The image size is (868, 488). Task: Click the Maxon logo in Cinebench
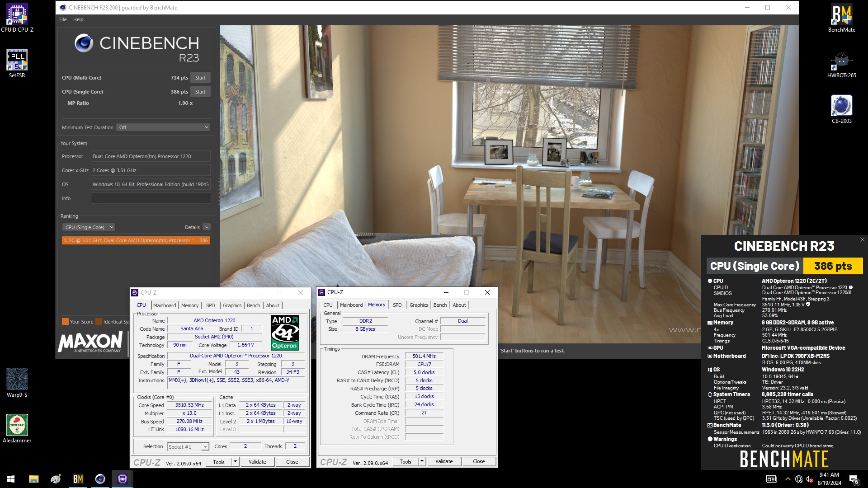click(x=90, y=342)
